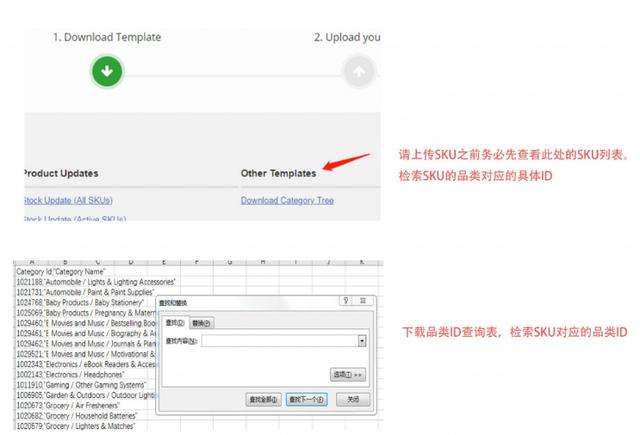Select row "1002143 Electronics / Headphones"
The image size is (640, 435).
pos(70,375)
